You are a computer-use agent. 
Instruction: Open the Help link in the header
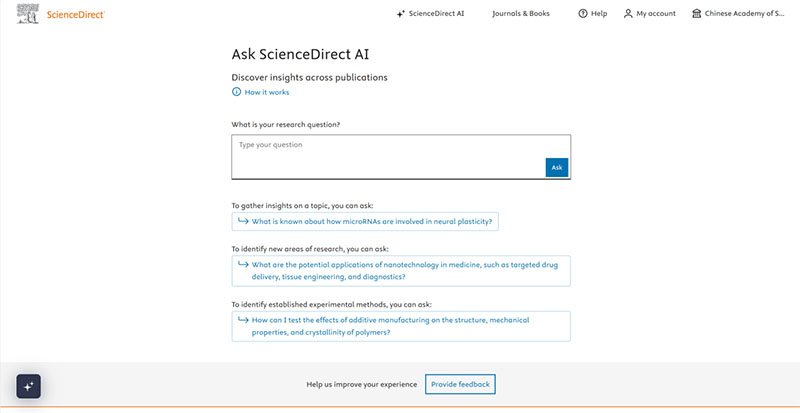(599, 14)
